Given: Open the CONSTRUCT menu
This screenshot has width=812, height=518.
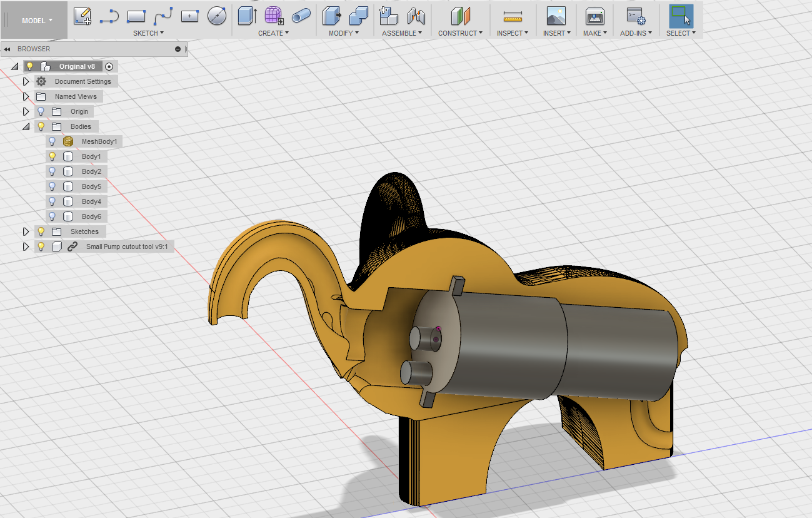Looking at the screenshot, I should (461, 33).
